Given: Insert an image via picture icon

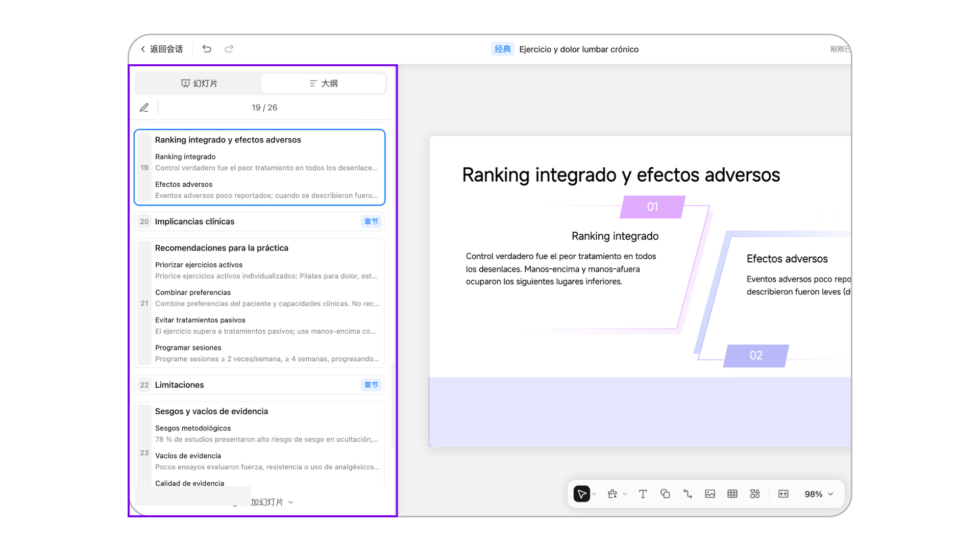Looking at the screenshot, I should (x=710, y=494).
